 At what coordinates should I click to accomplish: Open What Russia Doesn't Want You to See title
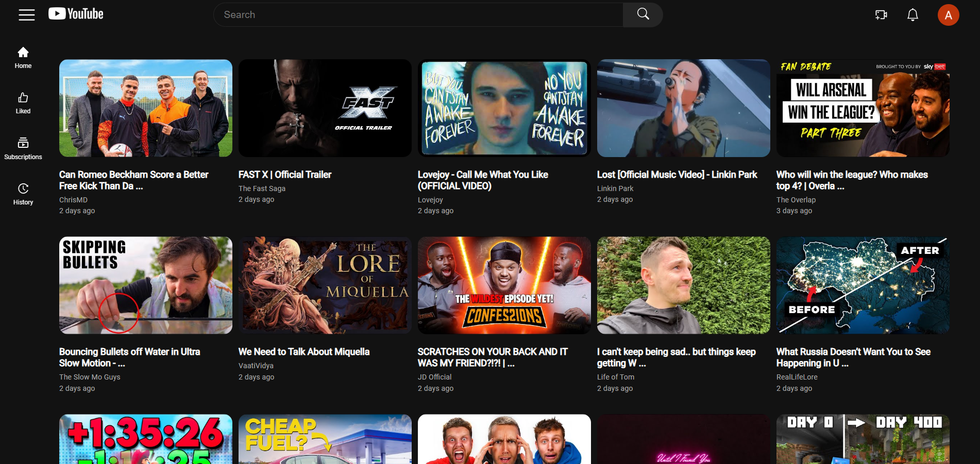click(853, 357)
